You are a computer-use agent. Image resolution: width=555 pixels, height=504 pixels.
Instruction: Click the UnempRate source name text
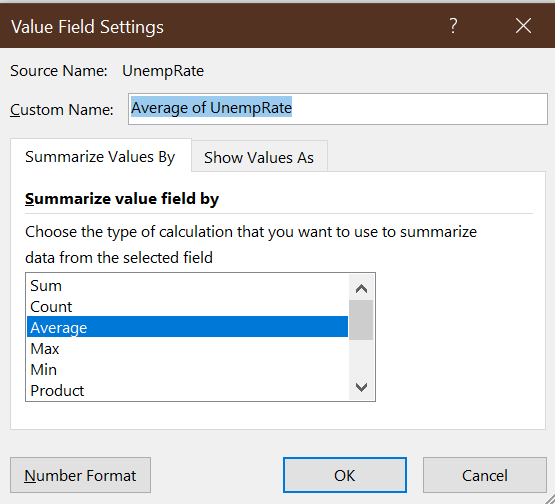(x=163, y=71)
